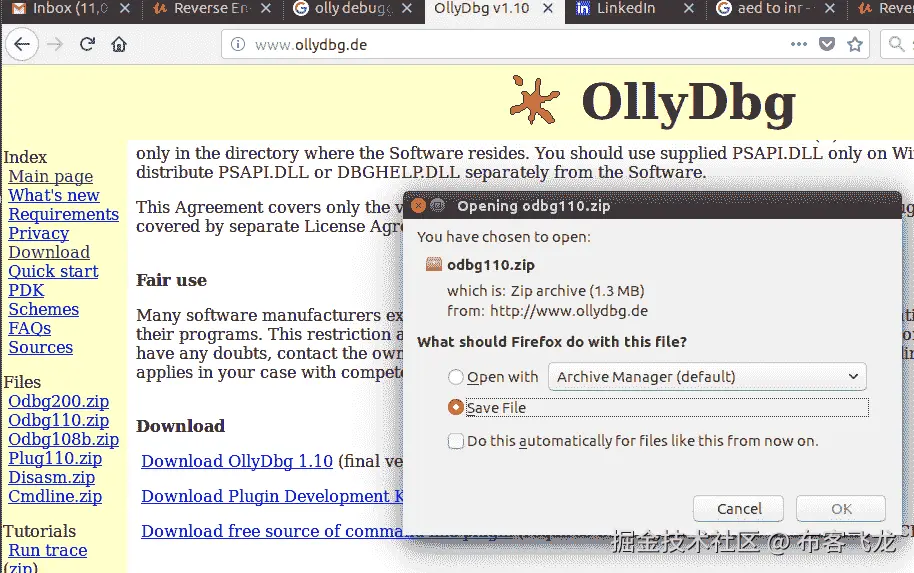Close the LinkedIn tab
Screen dimensions: 914x573
pos(689,8)
